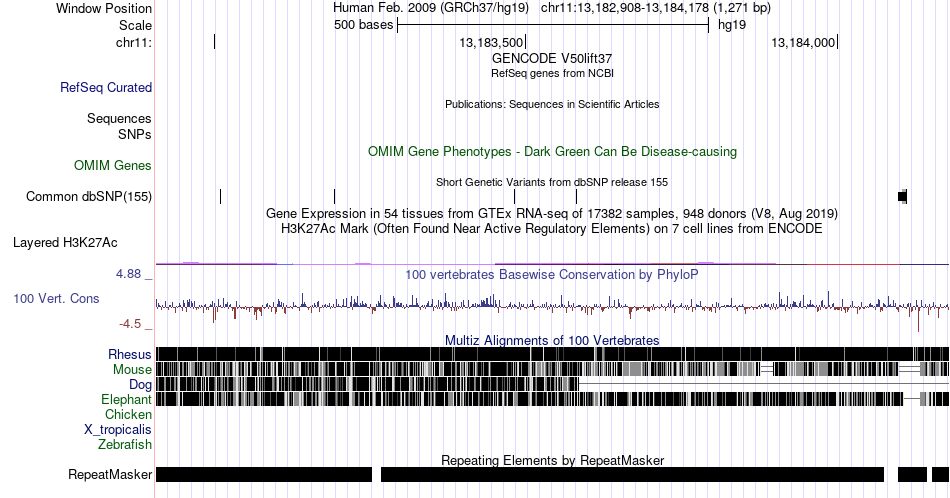This screenshot has width=950, height=498.
Task: Click the Publications: Sequences in Scientific Articles title
Action: 552,104
